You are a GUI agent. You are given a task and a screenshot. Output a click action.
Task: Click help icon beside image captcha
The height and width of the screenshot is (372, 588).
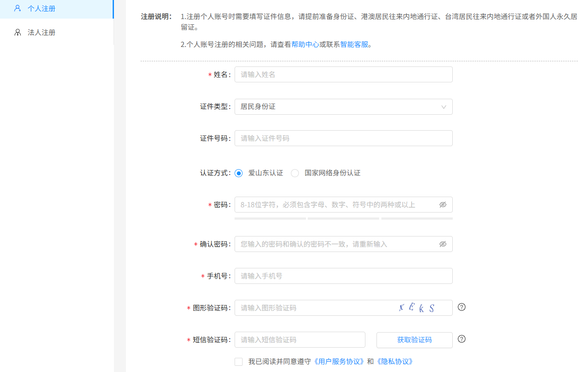coord(462,307)
